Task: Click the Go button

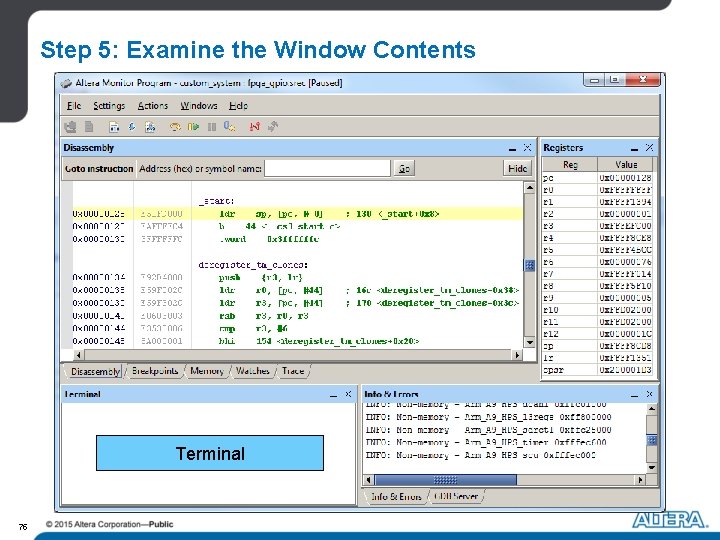Action: [x=404, y=169]
